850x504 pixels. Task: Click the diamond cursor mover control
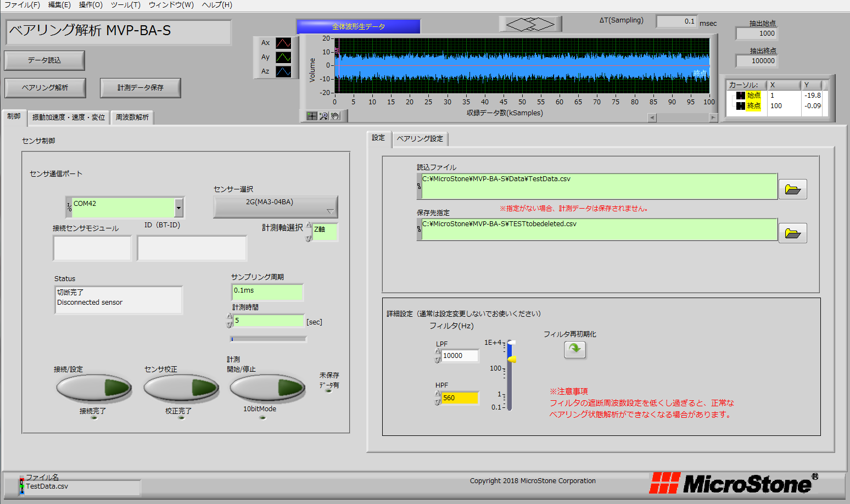pos(530,24)
